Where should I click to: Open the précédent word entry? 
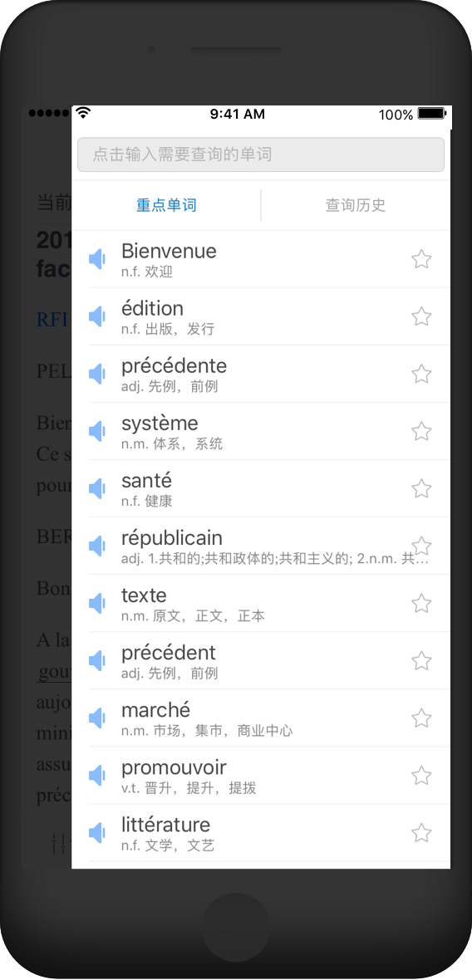point(268,661)
